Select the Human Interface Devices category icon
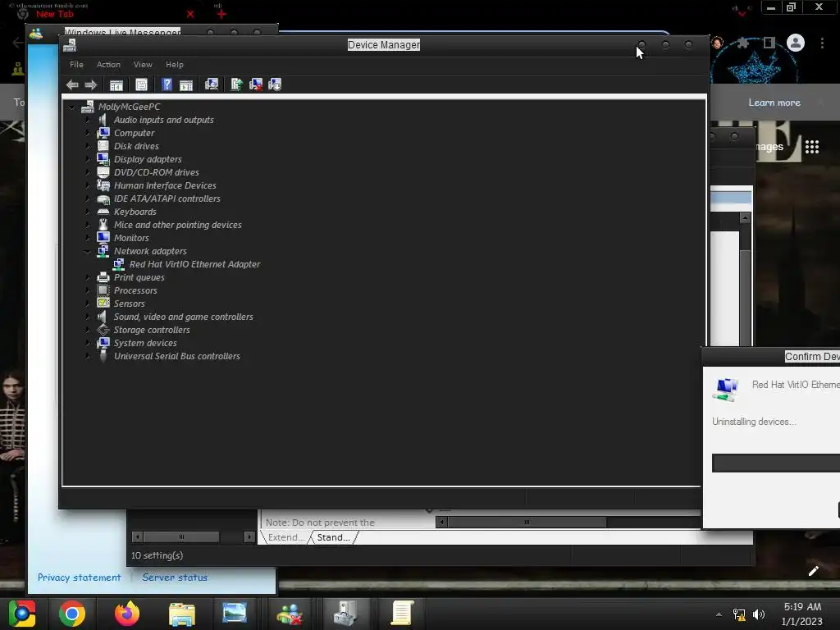The height and width of the screenshot is (630, 840). [x=103, y=185]
